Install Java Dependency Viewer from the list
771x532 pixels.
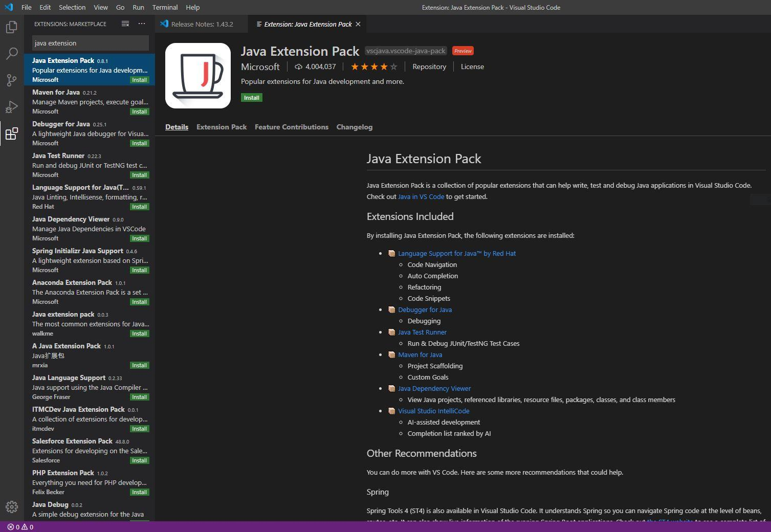(x=139, y=238)
